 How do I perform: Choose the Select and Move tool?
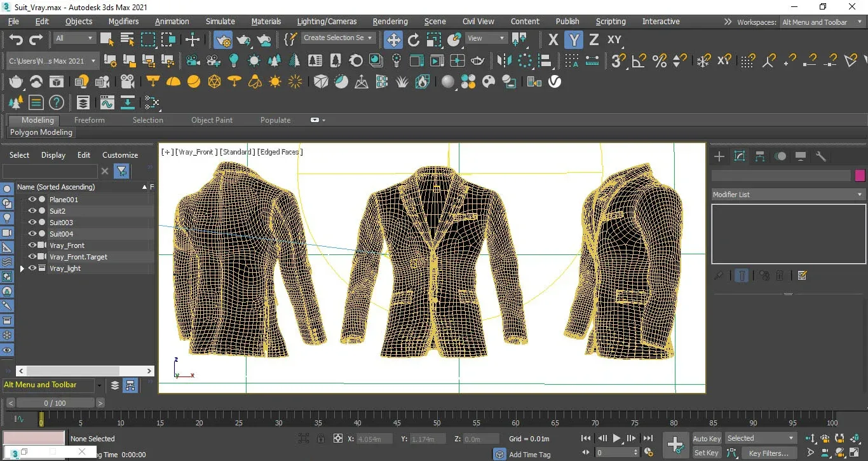coord(393,39)
